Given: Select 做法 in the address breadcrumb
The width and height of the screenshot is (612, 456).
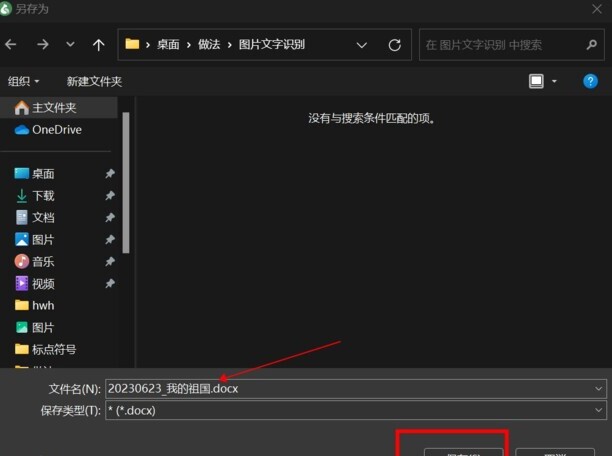Looking at the screenshot, I should [209, 45].
